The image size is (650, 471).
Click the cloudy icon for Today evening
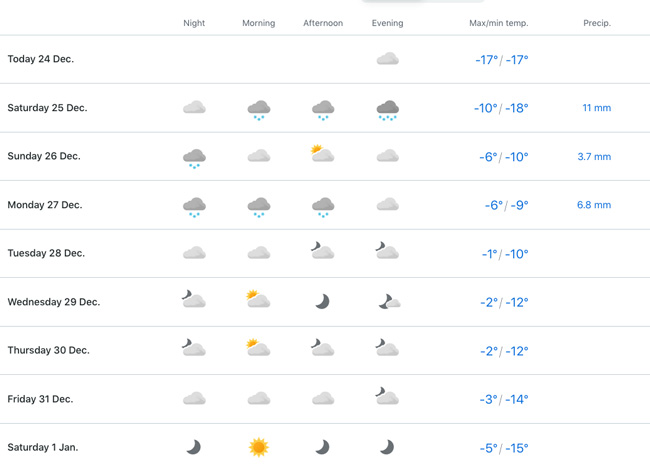(388, 59)
